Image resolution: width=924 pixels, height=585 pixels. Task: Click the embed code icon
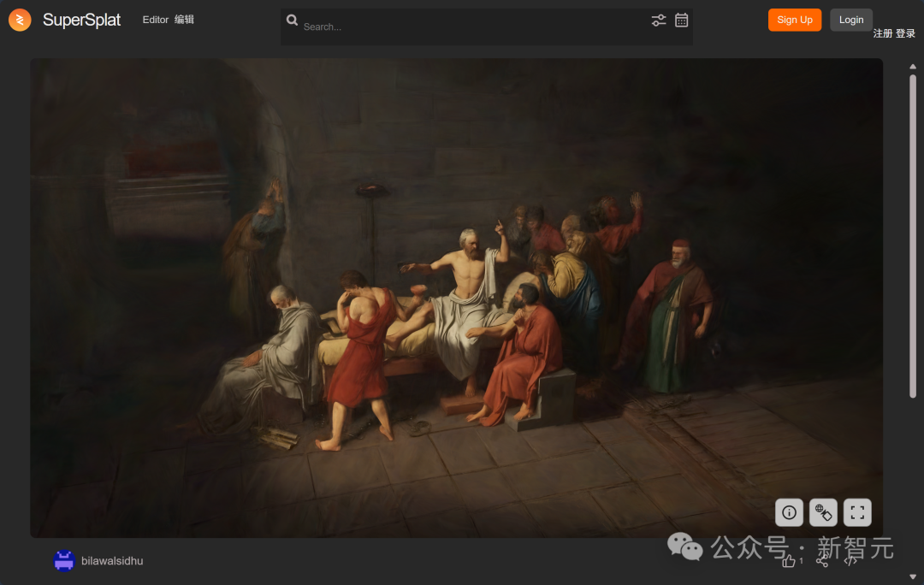pos(850,561)
